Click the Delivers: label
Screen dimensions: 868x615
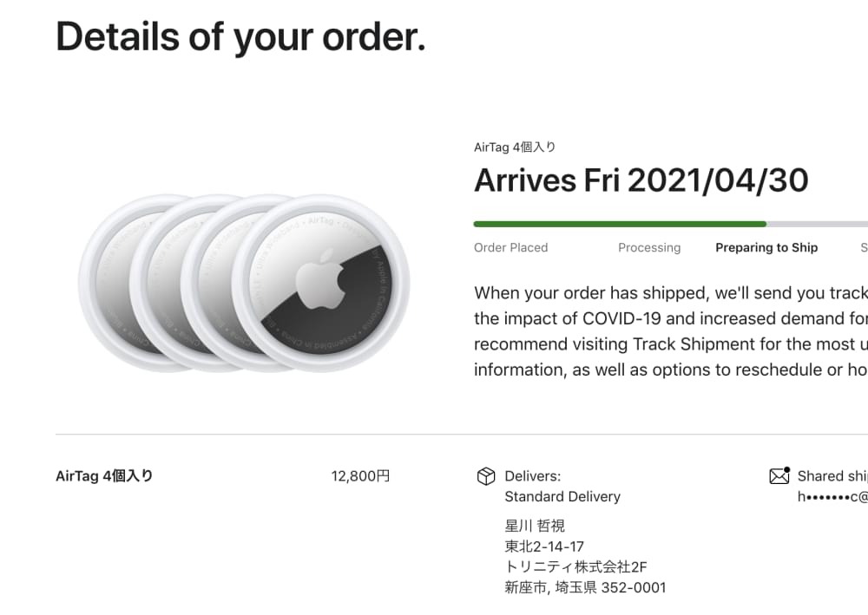tap(532, 476)
